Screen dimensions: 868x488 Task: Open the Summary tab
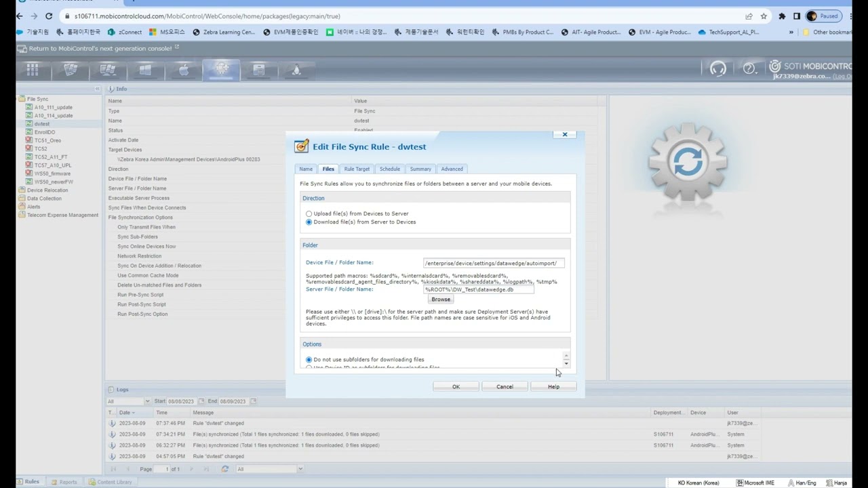coord(420,169)
